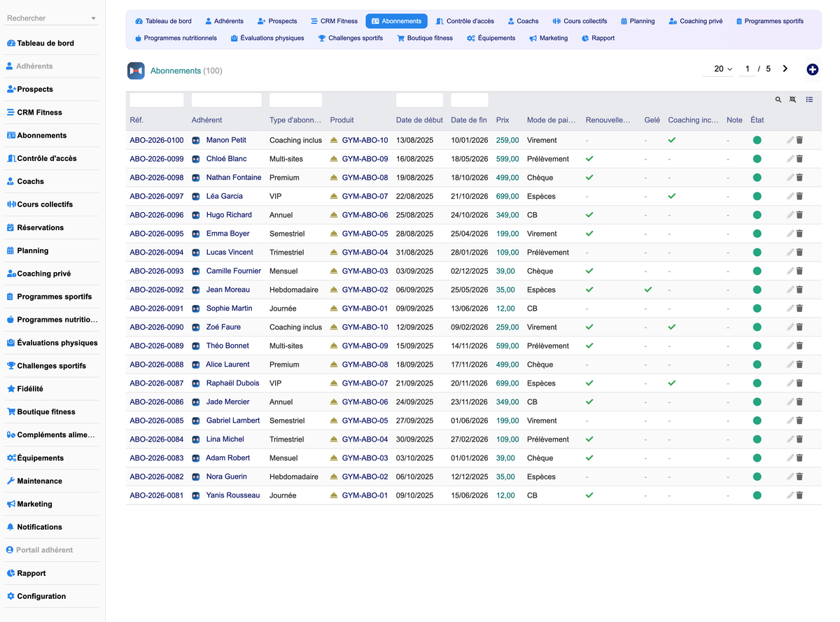Click the price 699,00 for Léa Garcia

507,196
